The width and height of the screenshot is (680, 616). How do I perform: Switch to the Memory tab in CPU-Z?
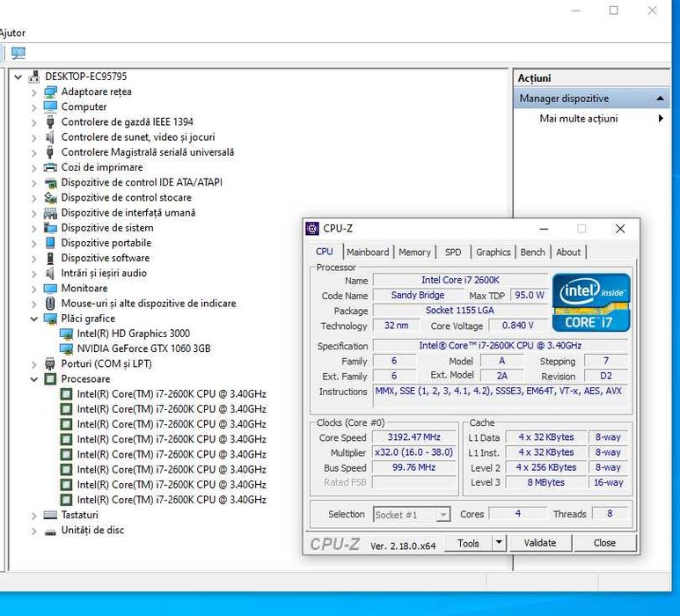(414, 252)
